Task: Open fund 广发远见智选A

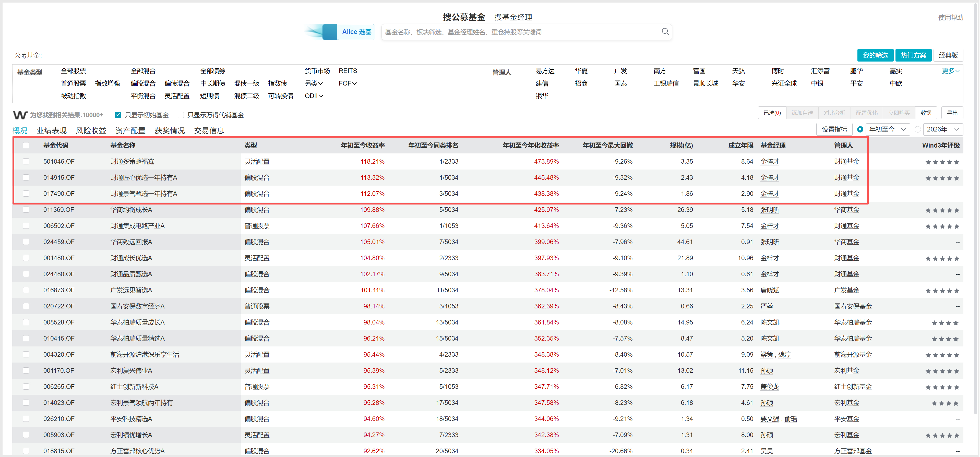Action: point(131,290)
